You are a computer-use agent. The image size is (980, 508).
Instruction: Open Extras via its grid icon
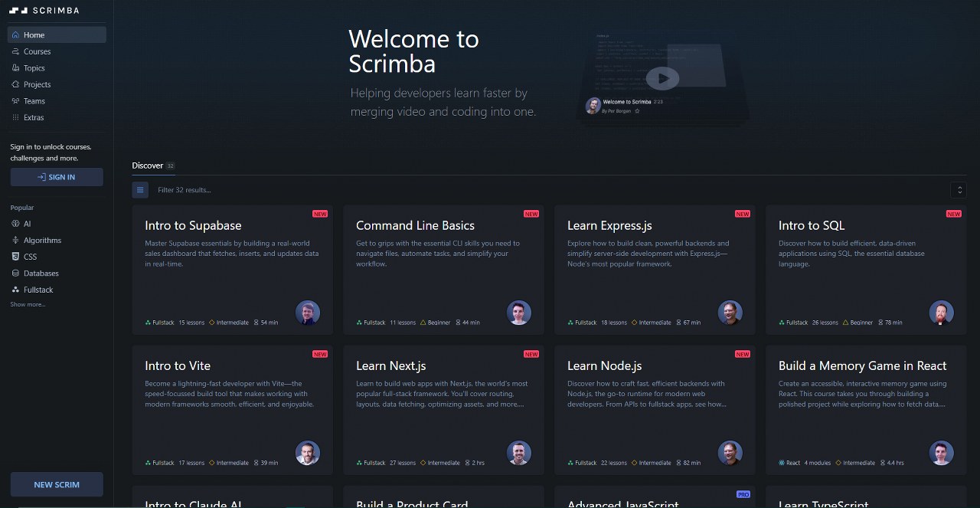tap(16, 117)
